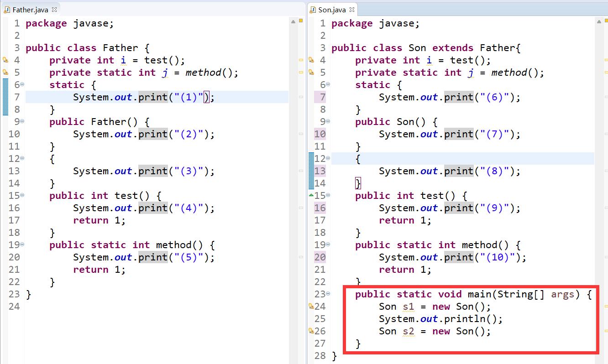The height and width of the screenshot is (364, 608).
Task: Click the "(9)" string in Son's test()
Action: tap(494, 208)
